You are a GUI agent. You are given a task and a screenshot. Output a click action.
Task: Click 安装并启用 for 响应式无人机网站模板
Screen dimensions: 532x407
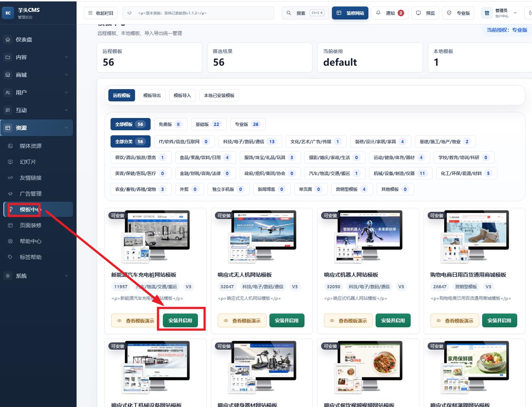[287, 321]
